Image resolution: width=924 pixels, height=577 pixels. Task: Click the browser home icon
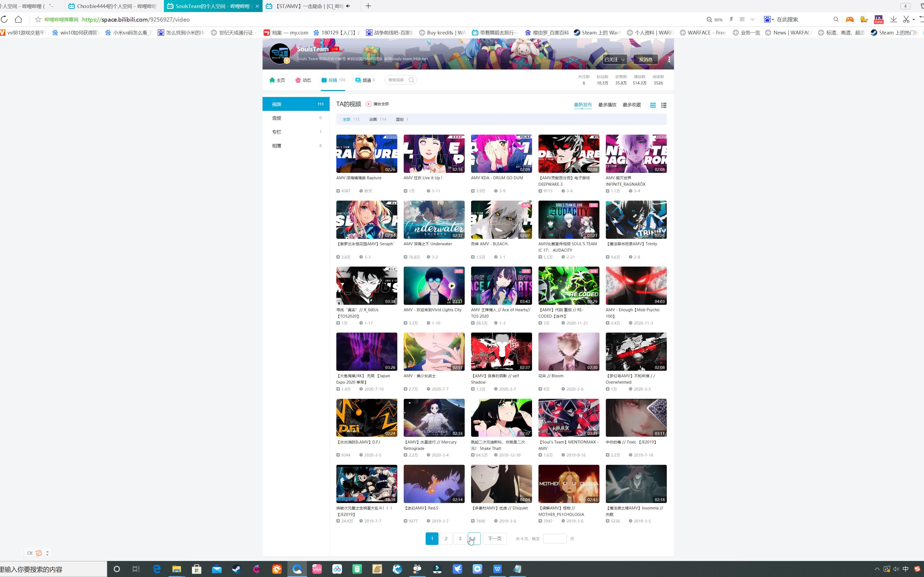click(x=18, y=20)
